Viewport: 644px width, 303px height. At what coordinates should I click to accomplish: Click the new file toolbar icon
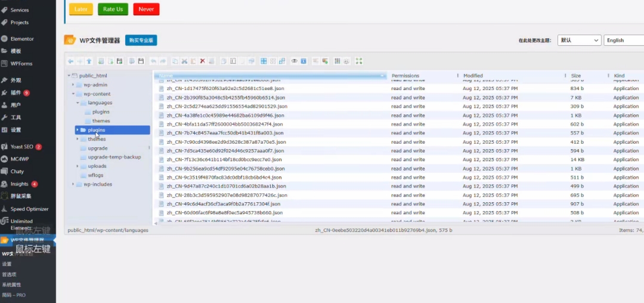(110, 61)
